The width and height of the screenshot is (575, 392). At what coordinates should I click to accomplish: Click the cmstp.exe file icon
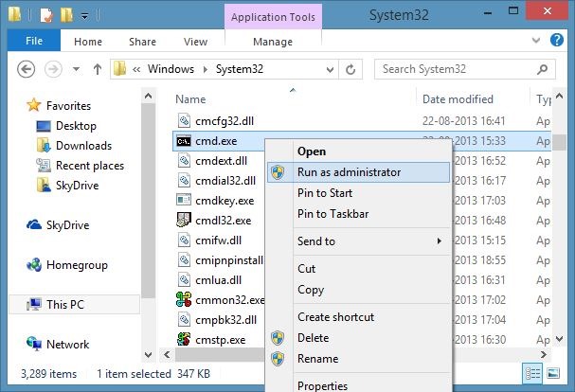point(184,340)
